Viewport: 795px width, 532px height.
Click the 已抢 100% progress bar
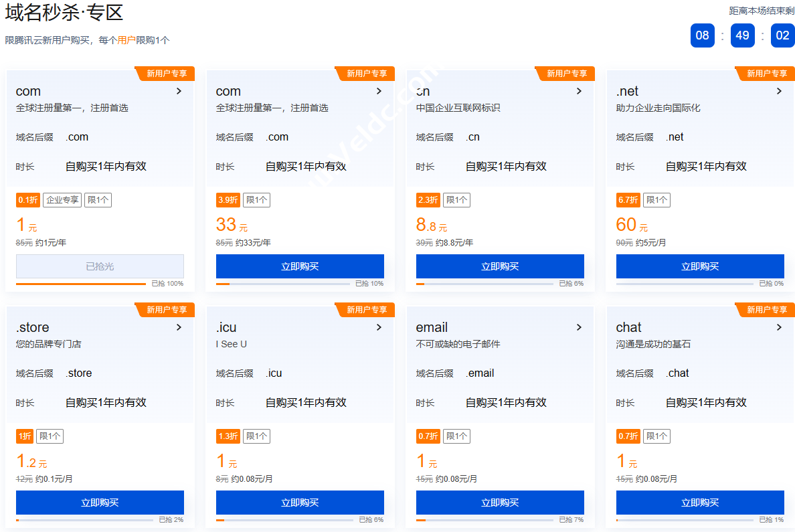(x=80, y=284)
